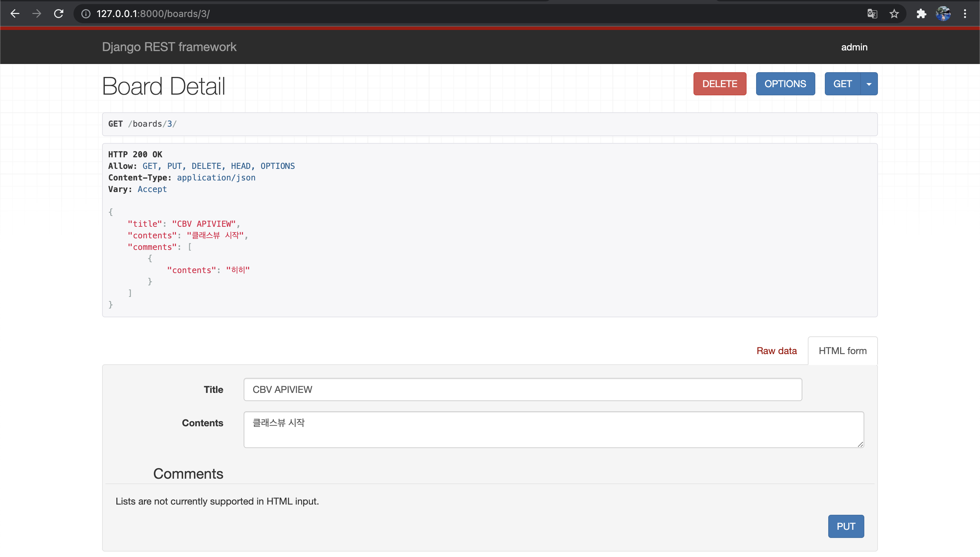Switch to the Raw data tab
Image resolution: width=980 pixels, height=557 pixels.
tap(776, 351)
